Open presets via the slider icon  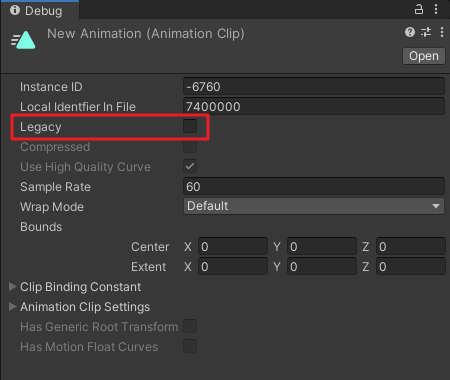(426, 32)
